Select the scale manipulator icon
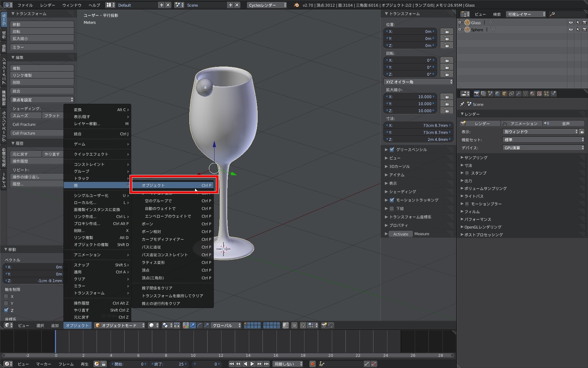The image size is (588, 368). [206, 325]
